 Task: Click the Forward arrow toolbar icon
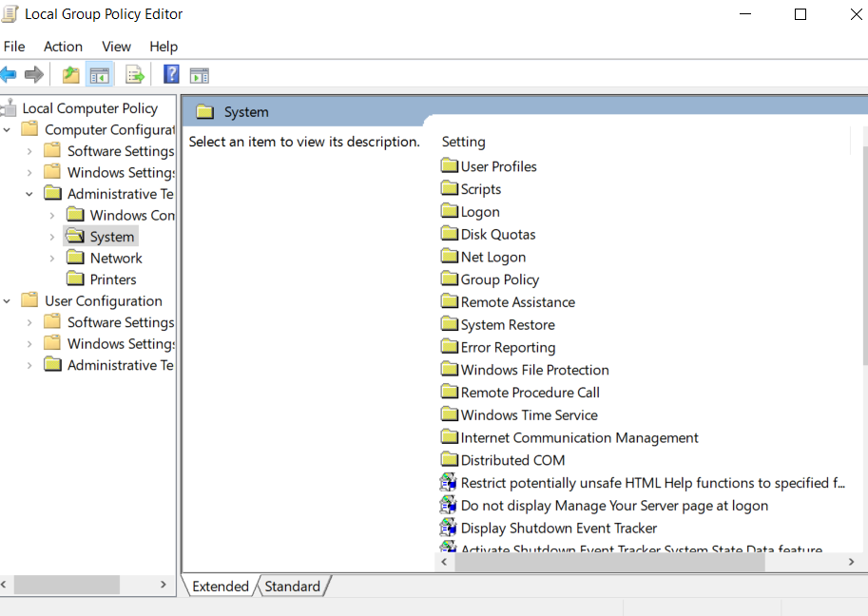click(x=34, y=74)
